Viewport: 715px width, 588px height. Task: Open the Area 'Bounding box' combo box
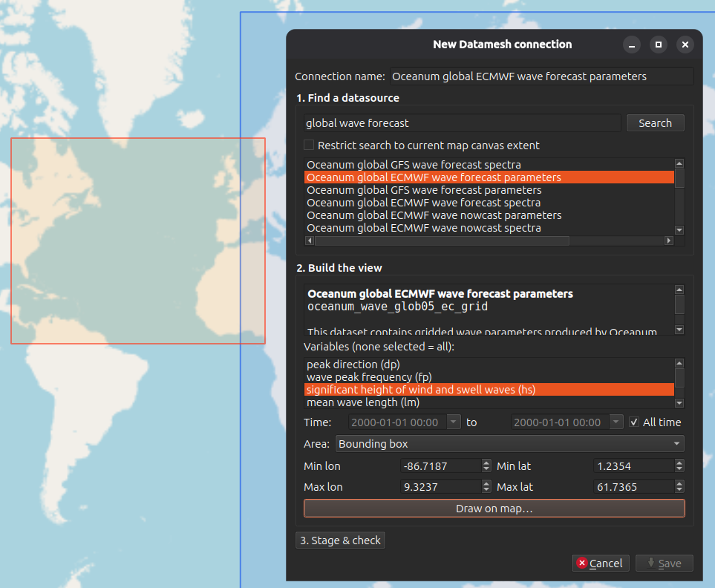tap(510, 443)
